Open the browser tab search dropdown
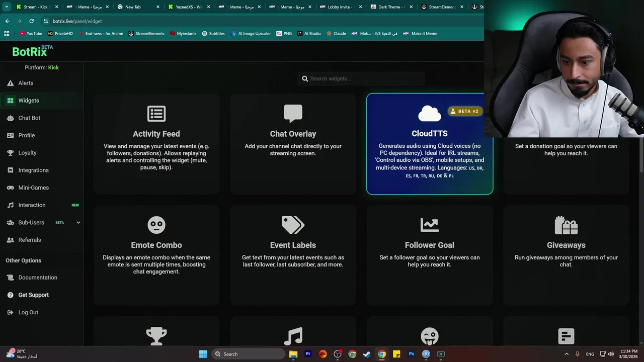The image size is (644, 362). (7, 7)
